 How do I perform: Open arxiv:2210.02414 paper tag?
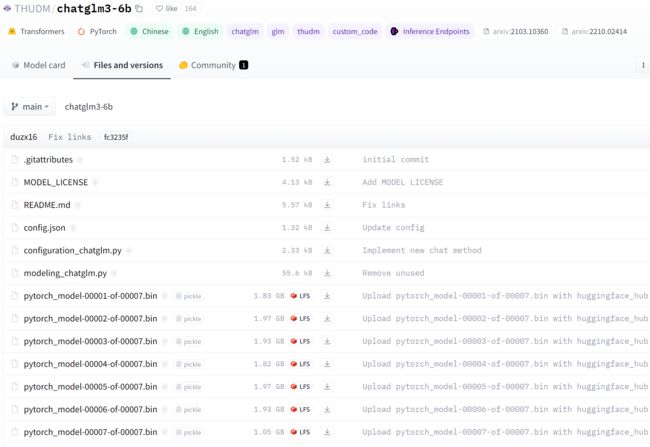click(594, 32)
